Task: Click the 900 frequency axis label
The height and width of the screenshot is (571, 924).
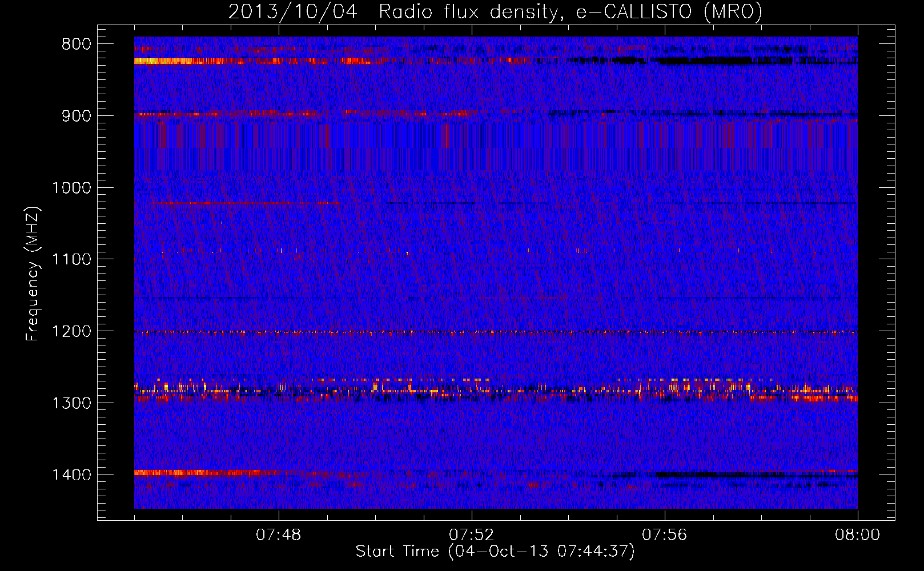Action: coord(77,116)
